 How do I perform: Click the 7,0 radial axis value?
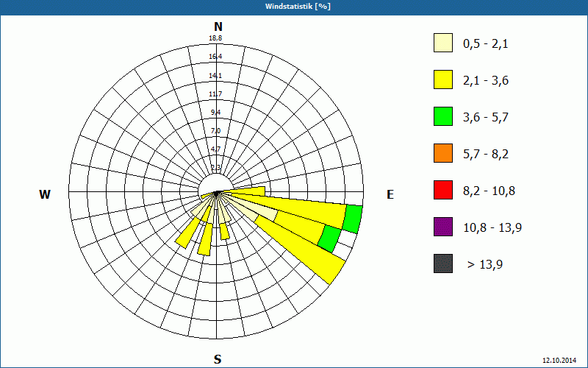coord(215,131)
